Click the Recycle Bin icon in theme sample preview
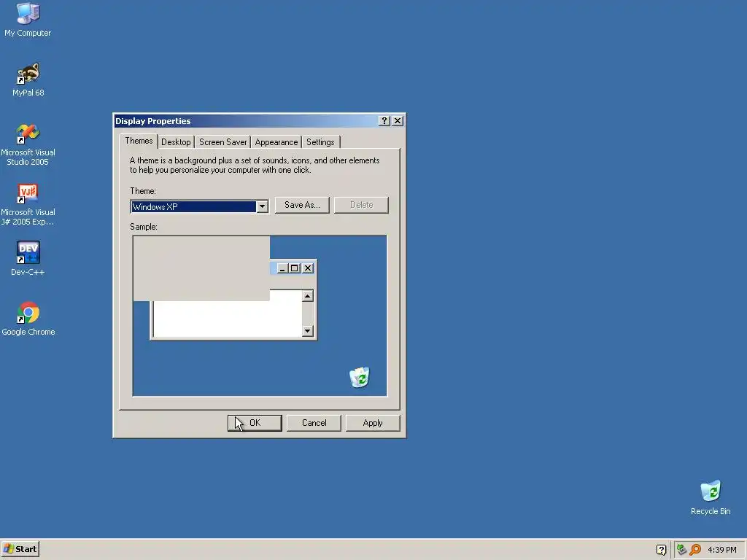Image resolution: width=747 pixels, height=560 pixels. [359, 377]
